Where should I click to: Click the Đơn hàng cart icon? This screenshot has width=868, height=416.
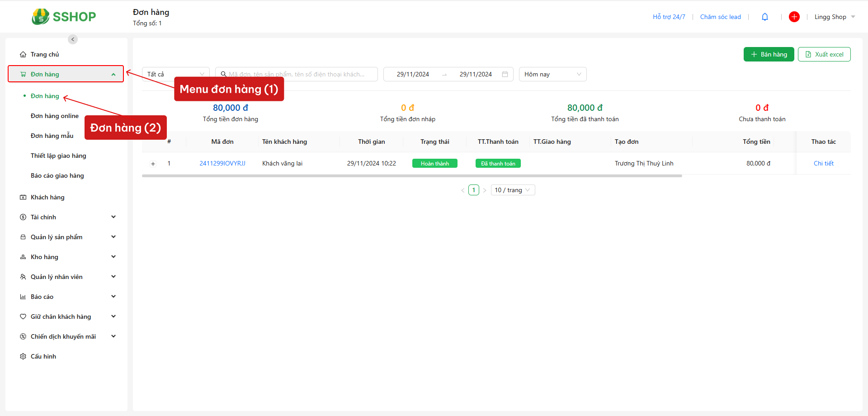click(23, 74)
